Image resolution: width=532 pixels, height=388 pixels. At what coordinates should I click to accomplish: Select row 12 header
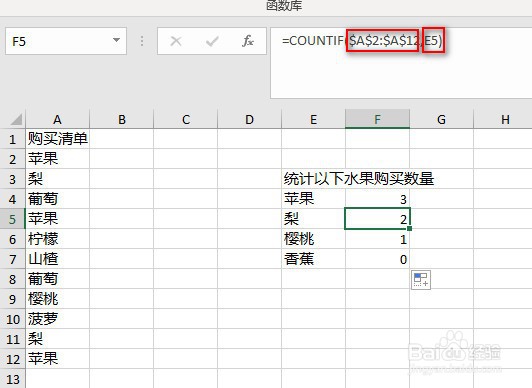tap(13, 359)
